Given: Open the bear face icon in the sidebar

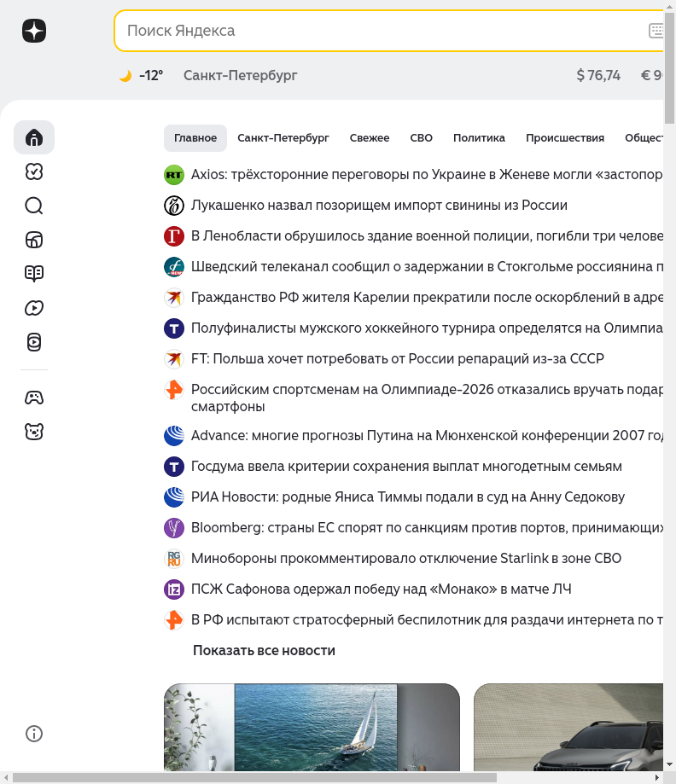Looking at the screenshot, I should coord(34,432).
